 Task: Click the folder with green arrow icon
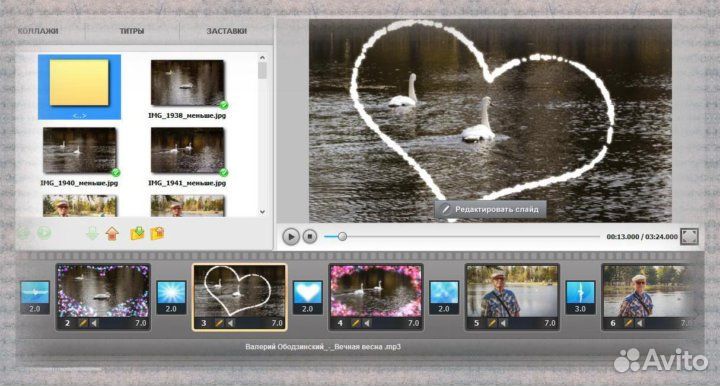pyautogui.click(x=137, y=234)
